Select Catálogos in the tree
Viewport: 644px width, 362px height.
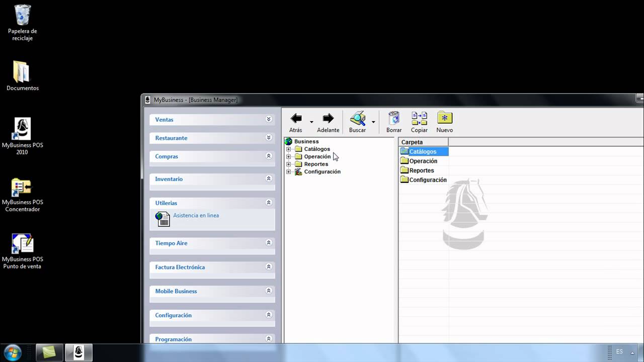(x=317, y=149)
